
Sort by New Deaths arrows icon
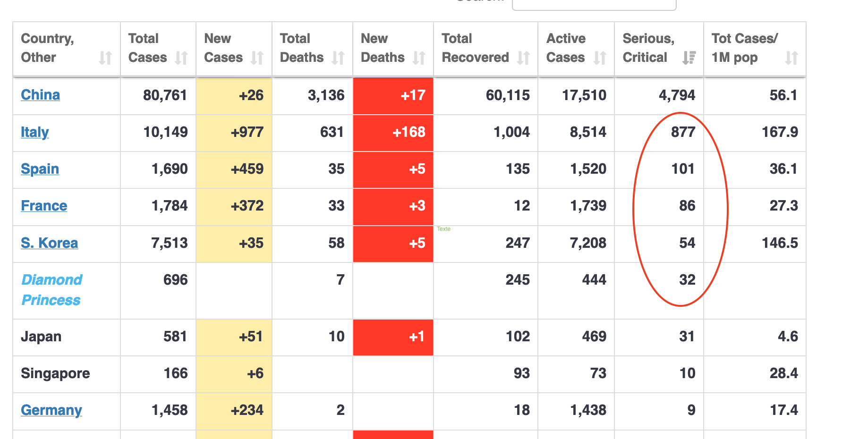[419, 58]
